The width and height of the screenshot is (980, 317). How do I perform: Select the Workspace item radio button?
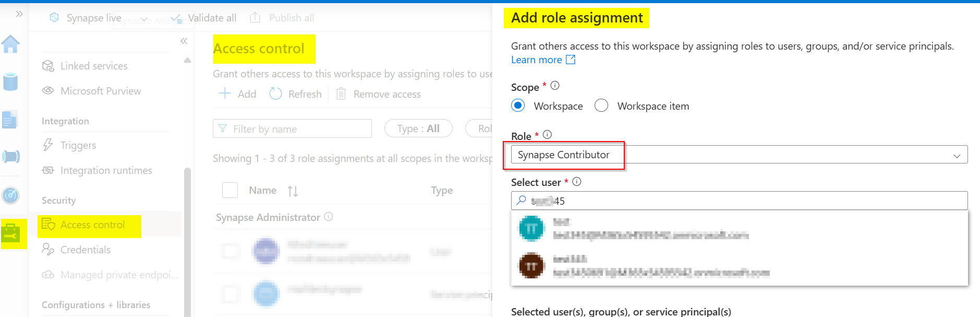tap(601, 105)
